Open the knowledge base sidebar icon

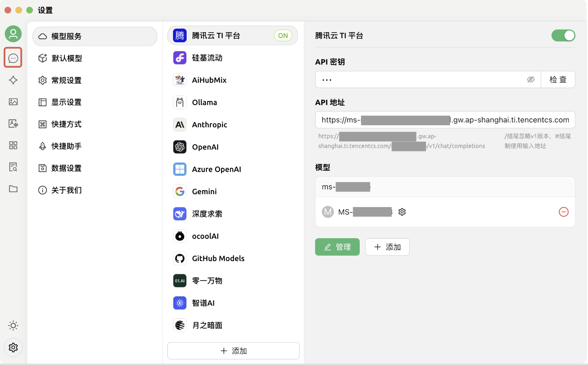coord(13,167)
